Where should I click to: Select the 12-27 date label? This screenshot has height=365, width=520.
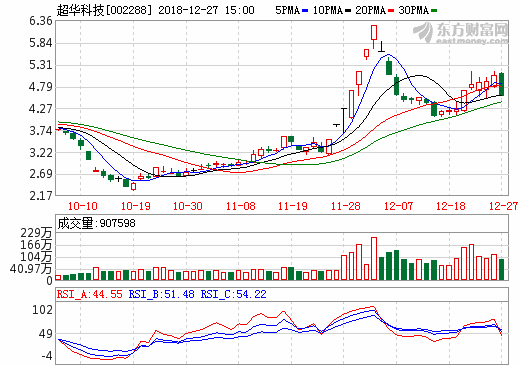(503, 206)
